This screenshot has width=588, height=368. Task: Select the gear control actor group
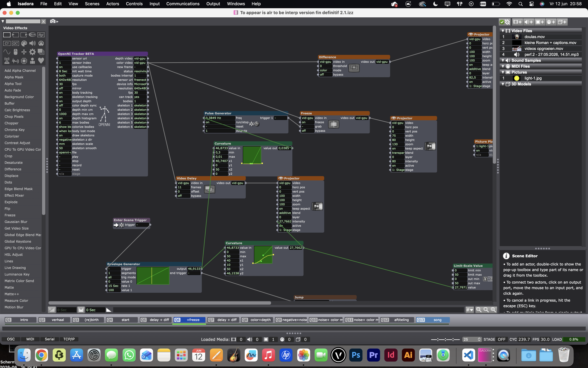(32, 52)
